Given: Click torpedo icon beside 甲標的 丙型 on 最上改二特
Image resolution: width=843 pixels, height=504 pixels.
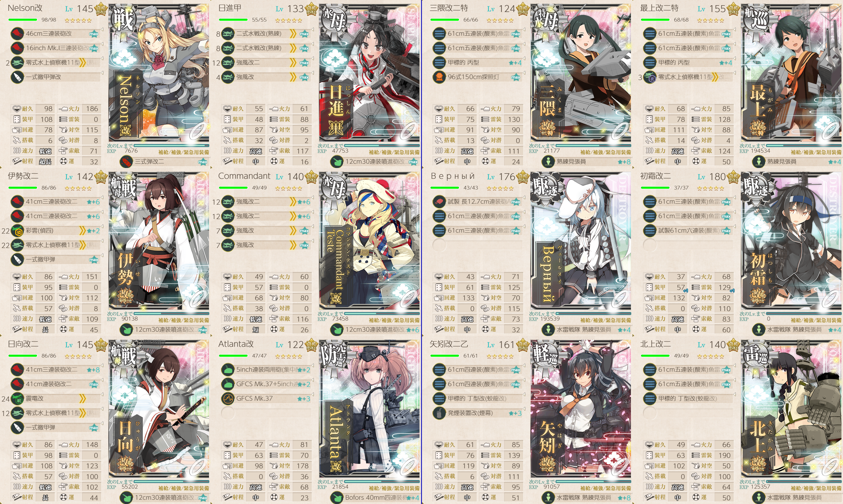Looking at the screenshot, I should (650, 62).
